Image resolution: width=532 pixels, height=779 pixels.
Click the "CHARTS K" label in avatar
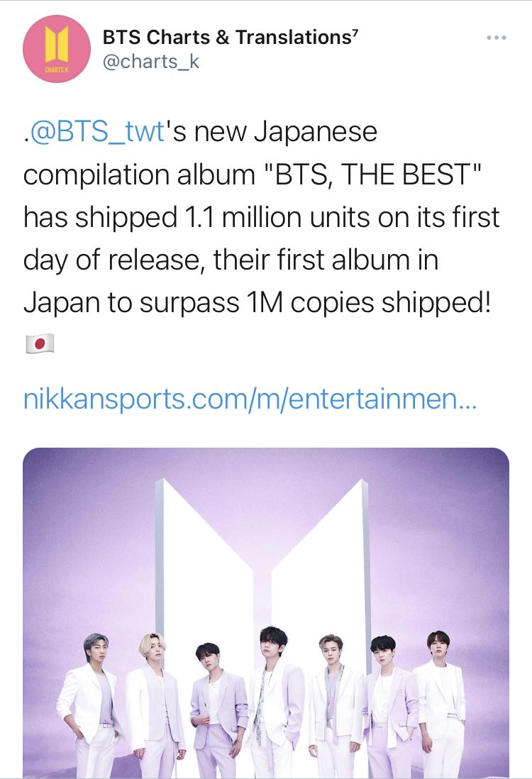55,70
